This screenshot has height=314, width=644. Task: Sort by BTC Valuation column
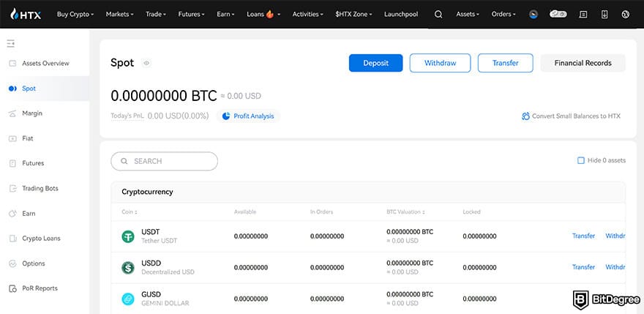pyautogui.click(x=405, y=212)
